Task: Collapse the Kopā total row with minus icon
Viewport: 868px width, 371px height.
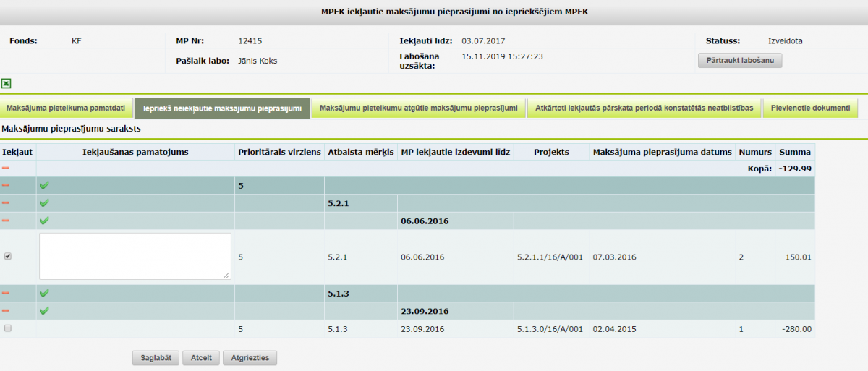Action: (x=7, y=168)
